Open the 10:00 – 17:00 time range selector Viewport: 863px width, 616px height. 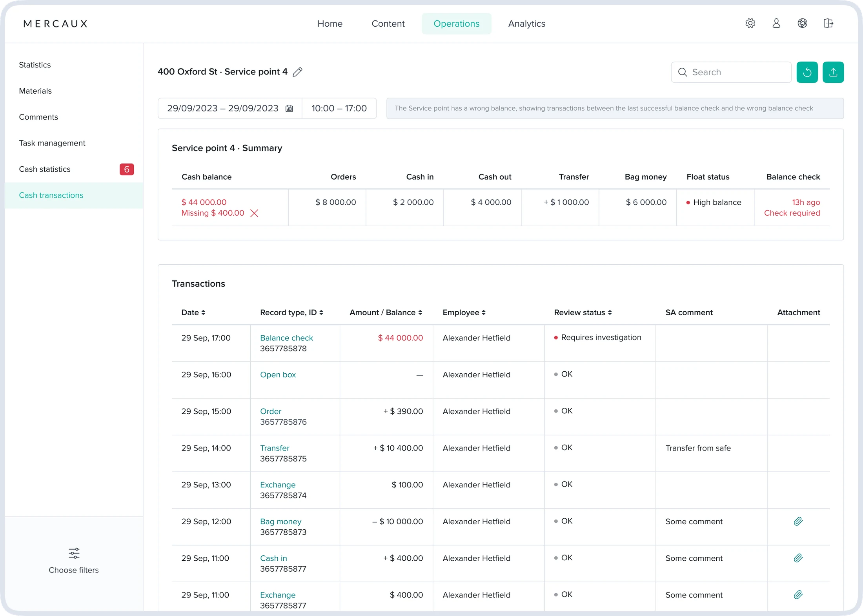tap(339, 108)
